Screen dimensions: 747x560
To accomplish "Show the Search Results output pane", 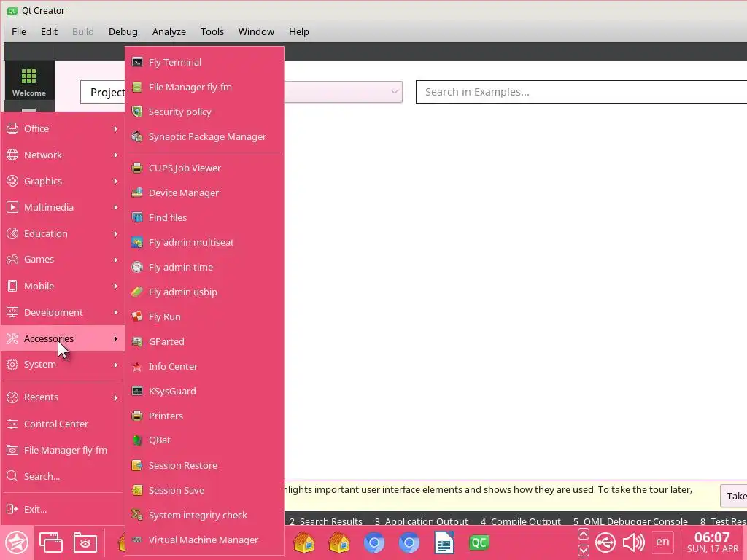I will 326,521.
